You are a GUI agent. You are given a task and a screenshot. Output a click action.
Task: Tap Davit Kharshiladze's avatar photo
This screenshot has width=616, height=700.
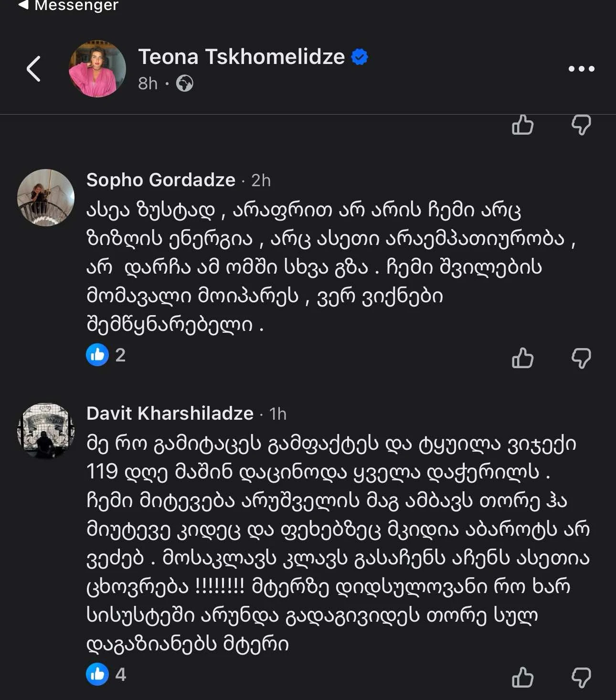(46, 431)
